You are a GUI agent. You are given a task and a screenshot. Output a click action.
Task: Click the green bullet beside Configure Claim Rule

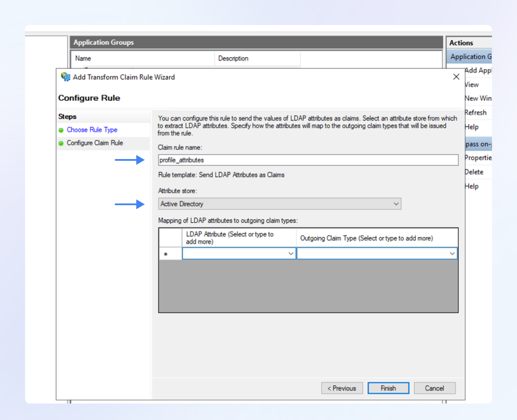click(x=61, y=143)
